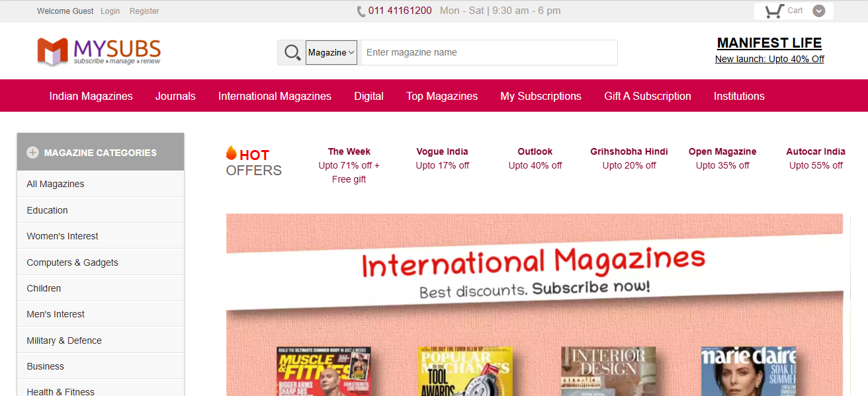This screenshot has width=868, height=396.
Task: Open the Vogue India hot offer
Action: 443,159
